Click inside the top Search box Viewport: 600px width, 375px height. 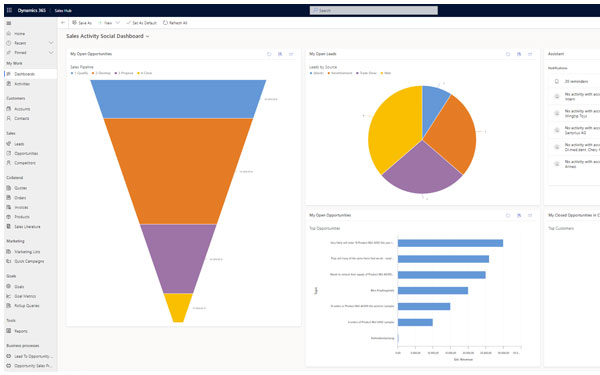[x=373, y=10]
